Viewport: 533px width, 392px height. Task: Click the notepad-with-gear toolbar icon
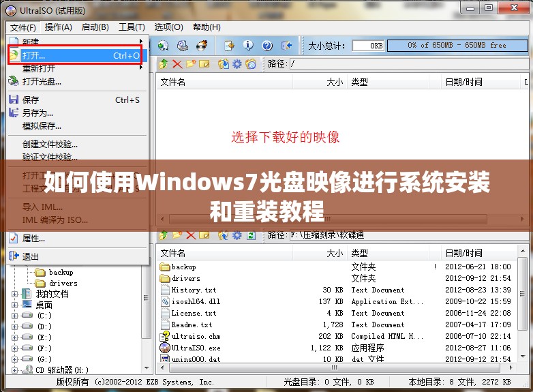click(229, 45)
